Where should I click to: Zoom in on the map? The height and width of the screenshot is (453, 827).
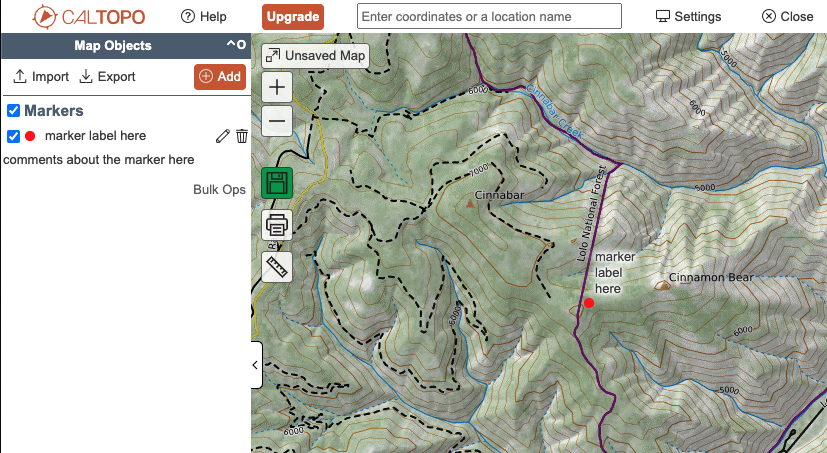pyautogui.click(x=277, y=87)
